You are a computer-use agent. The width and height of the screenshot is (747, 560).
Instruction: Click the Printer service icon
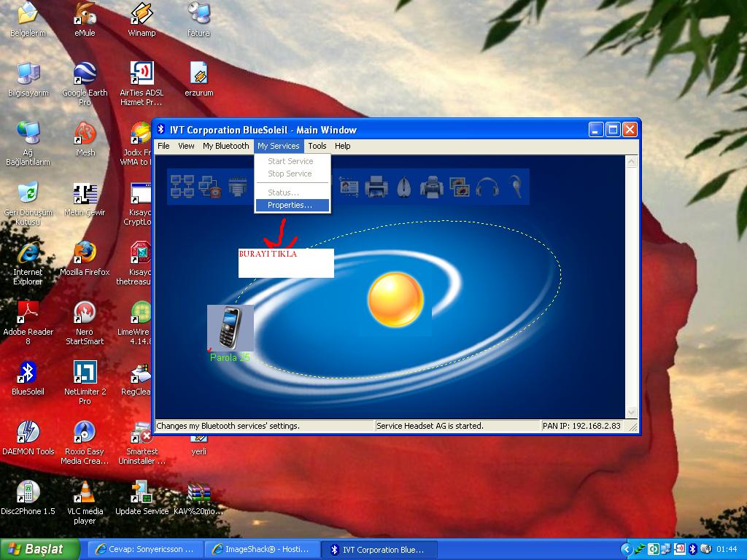tap(376, 187)
